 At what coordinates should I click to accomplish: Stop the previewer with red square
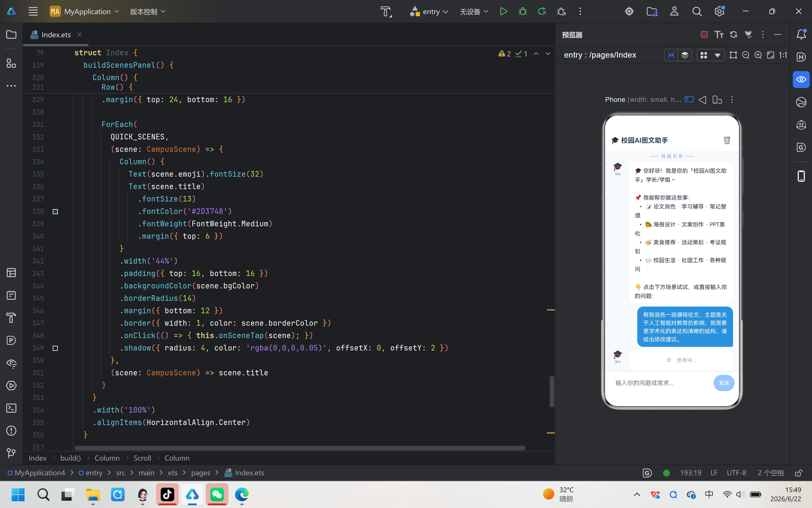(x=704, y=35)
